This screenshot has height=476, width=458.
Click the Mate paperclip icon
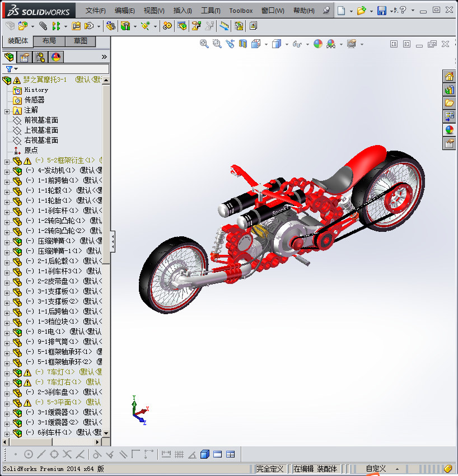click(43, 26)
